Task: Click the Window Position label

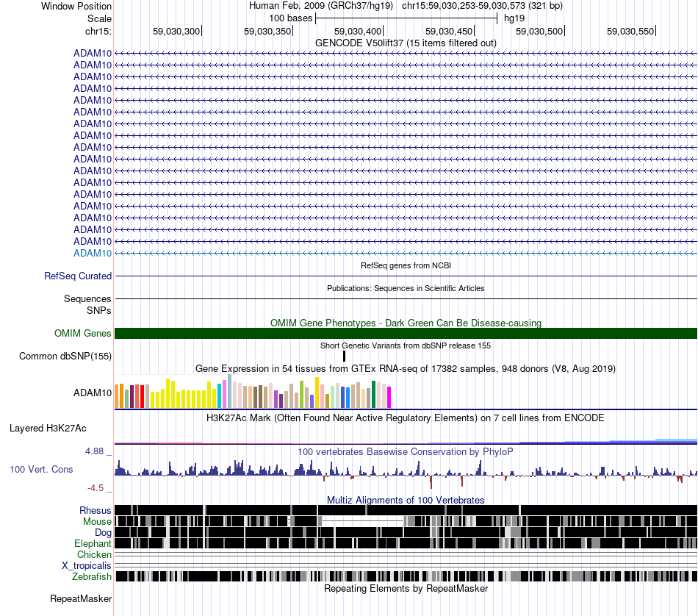Action: pyautogui.click(x=76, y=6)
